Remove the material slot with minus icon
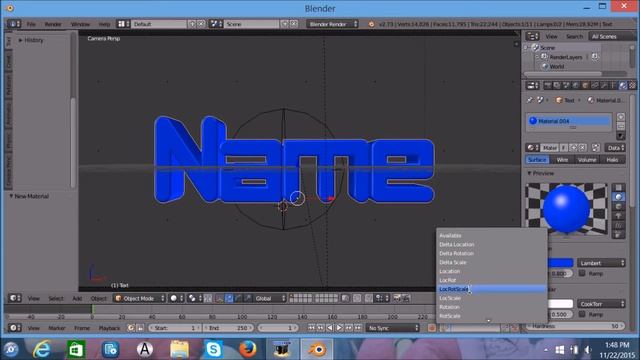The height and width of the screenshot is (360, 640). pyautogui.click(x=620, y=126)
